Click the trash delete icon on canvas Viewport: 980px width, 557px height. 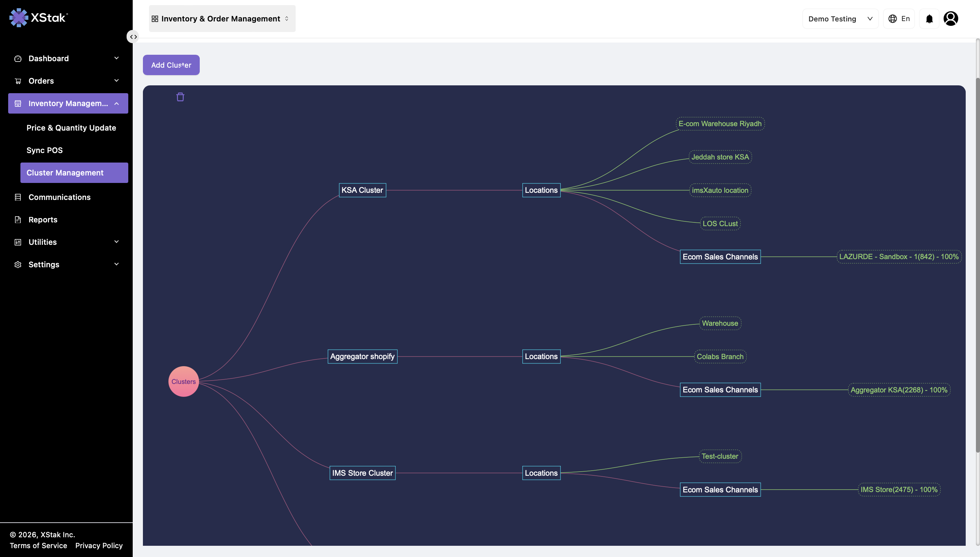[180, 97]
